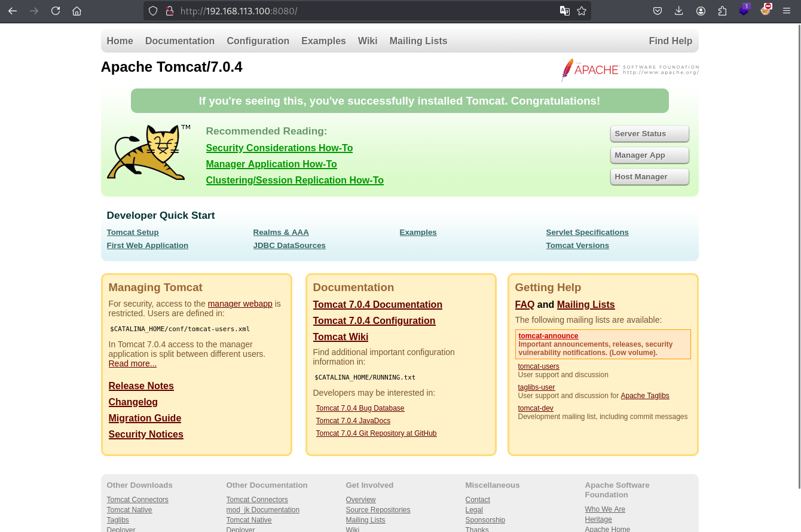
Task: Open Tomcat 7.0.4 Configuration link
Action: point(374,320)
